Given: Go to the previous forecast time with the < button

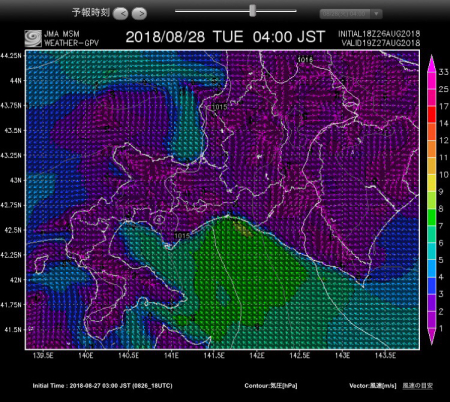Looking at the screenshot, I should pos(120,14).
